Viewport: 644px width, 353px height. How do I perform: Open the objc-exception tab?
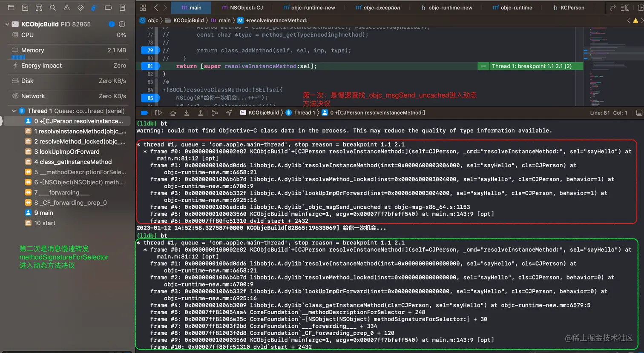point(378,8)
